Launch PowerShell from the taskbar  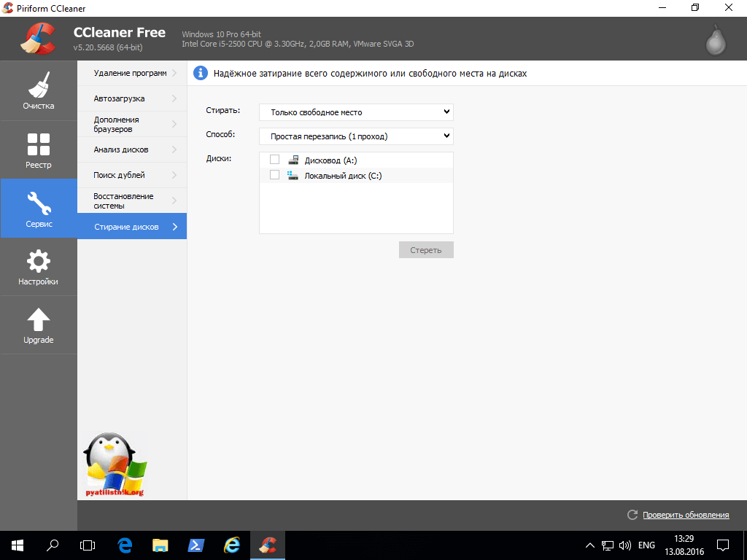(x=196, y=545)
